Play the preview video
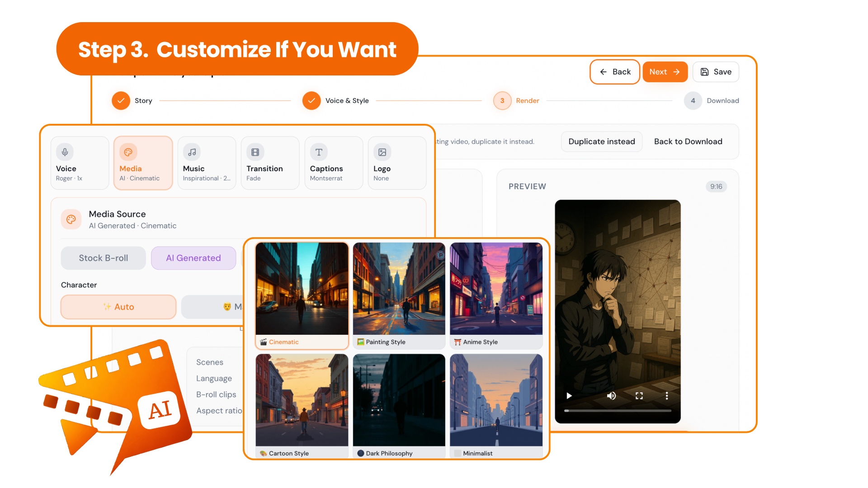 point(569,396)
